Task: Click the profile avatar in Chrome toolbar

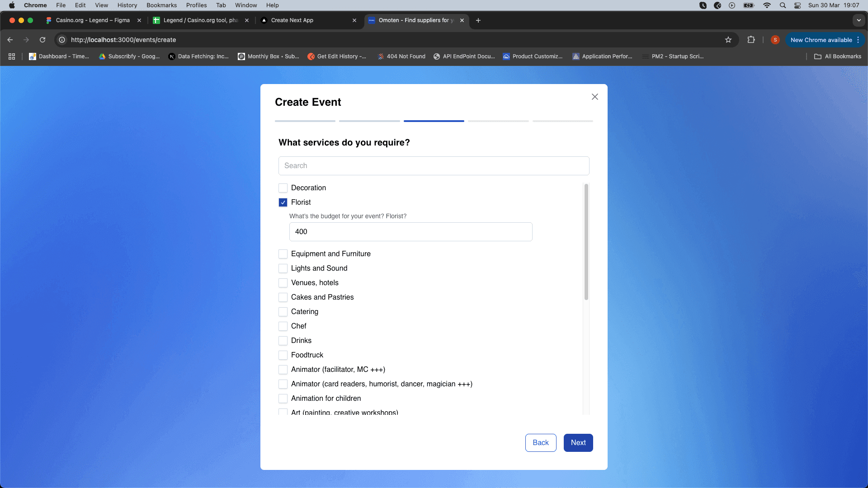Action: point(775,40)
